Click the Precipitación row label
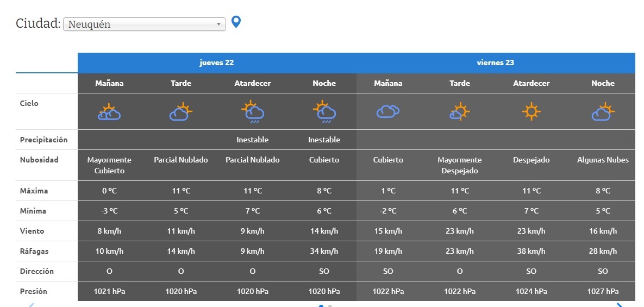Image resolution: width=644 pixels, height=307 pixels. click(x=43, y=140)
